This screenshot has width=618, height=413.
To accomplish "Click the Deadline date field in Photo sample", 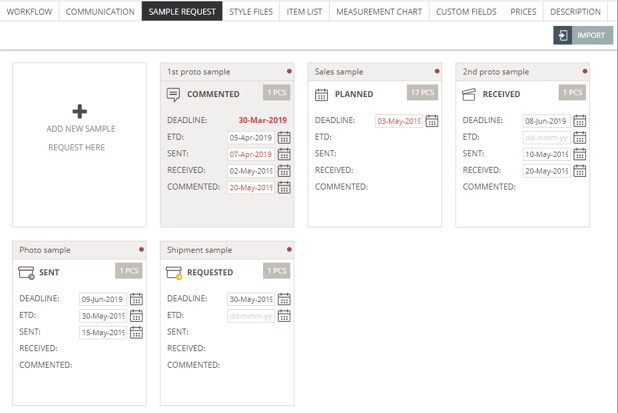I will point(102,299).
